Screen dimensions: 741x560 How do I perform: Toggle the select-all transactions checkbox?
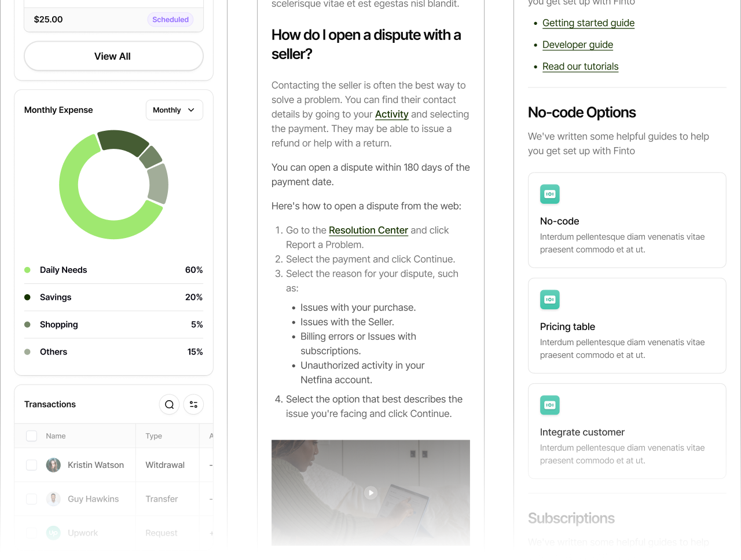[32, 436]
